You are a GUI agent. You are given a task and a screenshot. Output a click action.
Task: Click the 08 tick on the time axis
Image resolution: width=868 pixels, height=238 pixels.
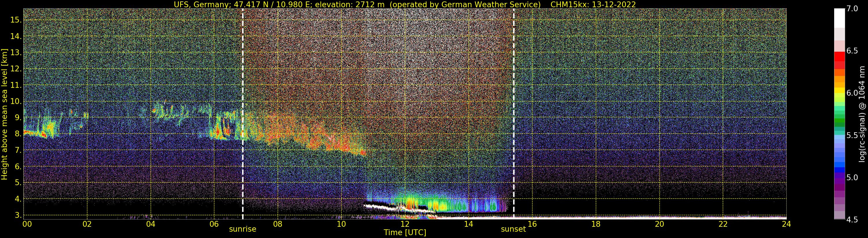pyautogui.click(x=278, y=224)
